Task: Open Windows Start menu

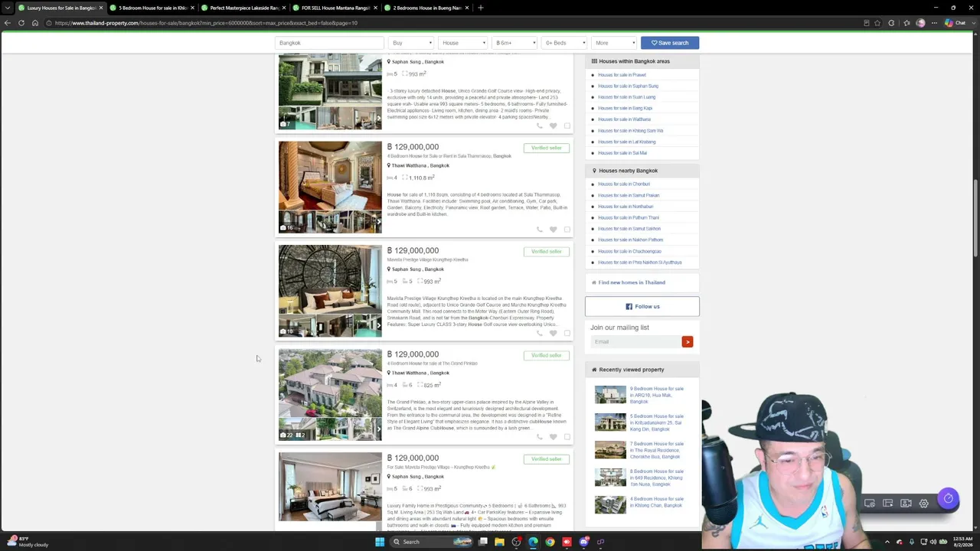Action: pyautogui.click(x=380, y=542)
